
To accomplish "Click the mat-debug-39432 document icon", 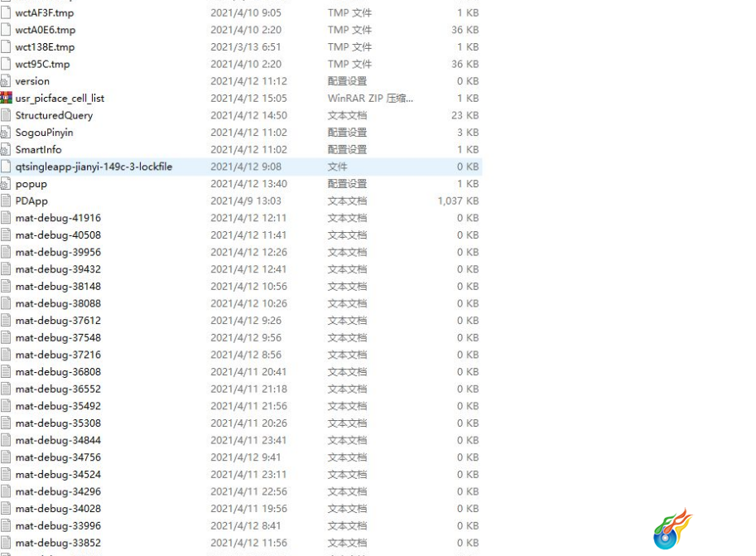I will [x=6, y=269].
